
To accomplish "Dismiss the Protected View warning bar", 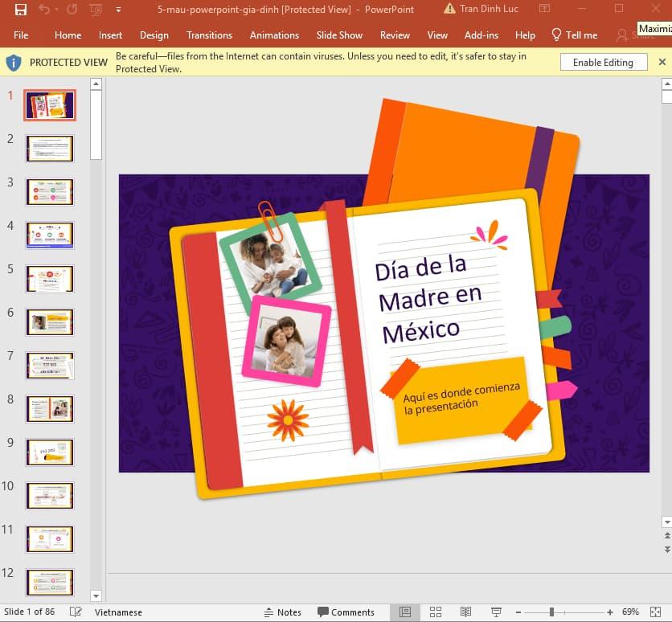I will click(x=662, y=62).
